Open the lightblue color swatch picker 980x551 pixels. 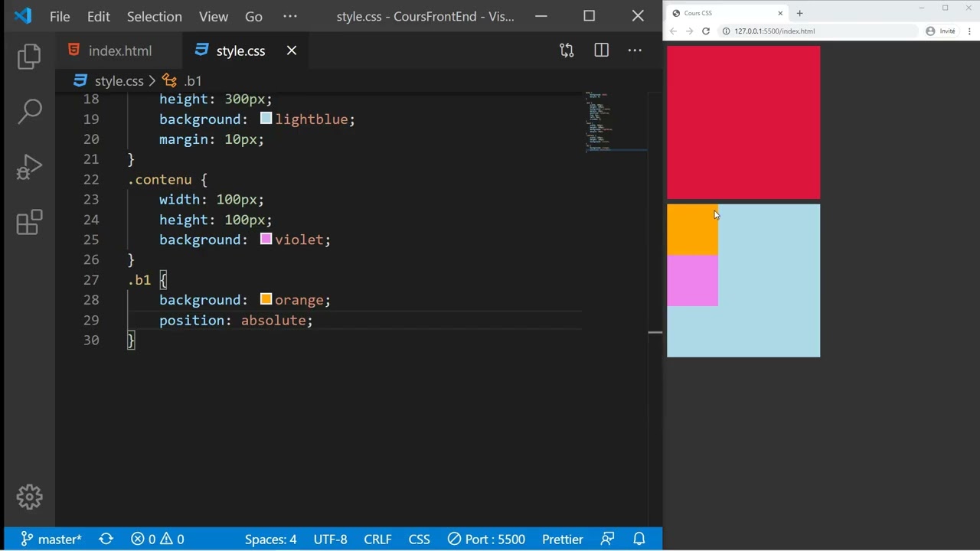(266, 119)
